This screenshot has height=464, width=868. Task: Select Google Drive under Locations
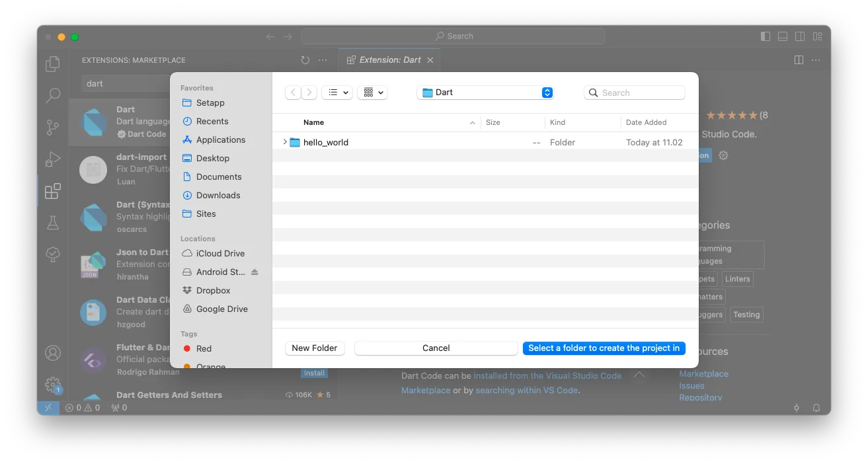coord(221,309)
